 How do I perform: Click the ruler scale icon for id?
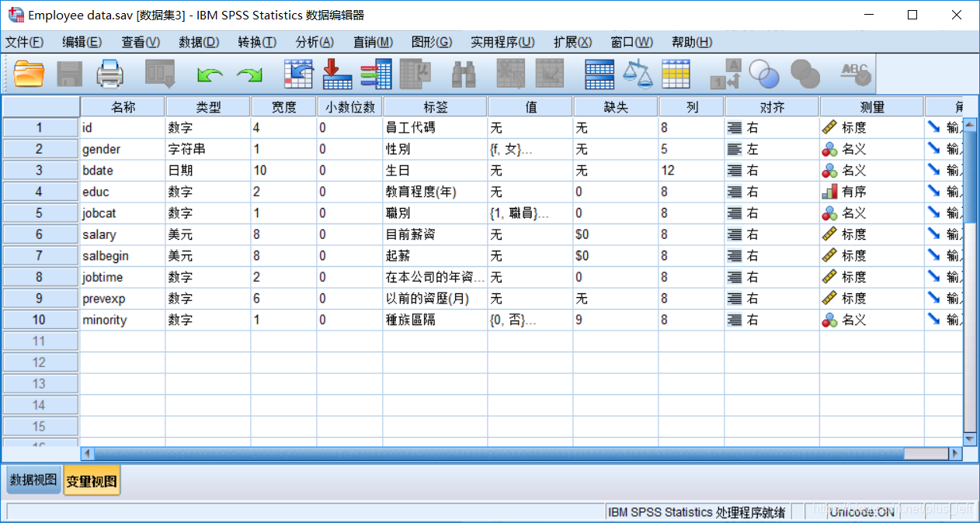pyautogui.click(x=829, y=127)
